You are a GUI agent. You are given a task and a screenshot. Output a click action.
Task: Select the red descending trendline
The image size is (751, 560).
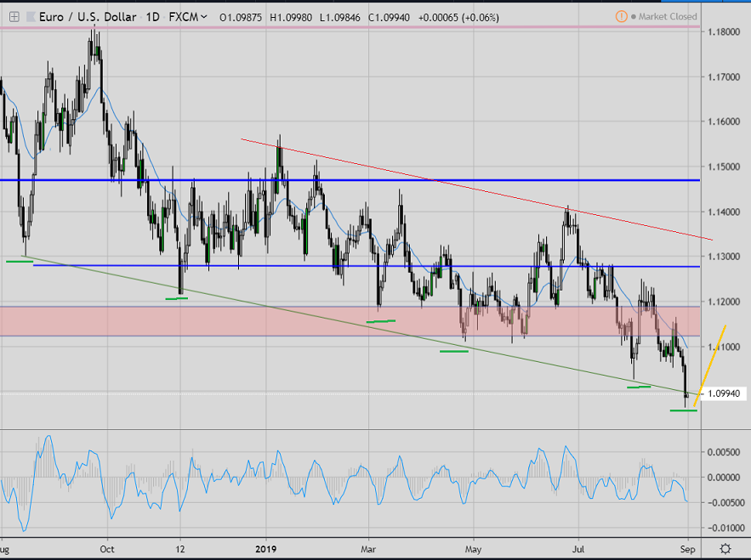coord(477,189)
